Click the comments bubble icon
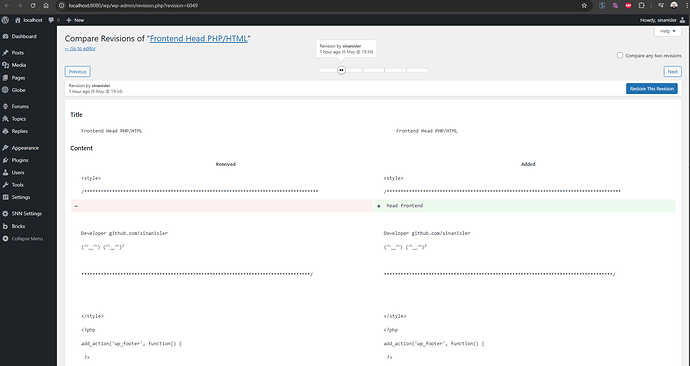 (x=51, y=20)
